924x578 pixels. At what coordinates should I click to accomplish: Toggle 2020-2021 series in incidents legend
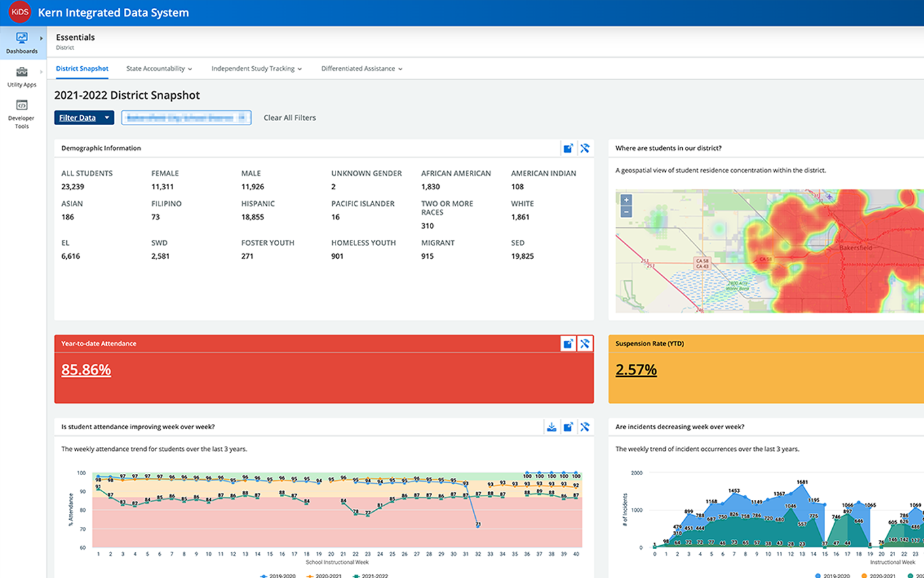878,575
